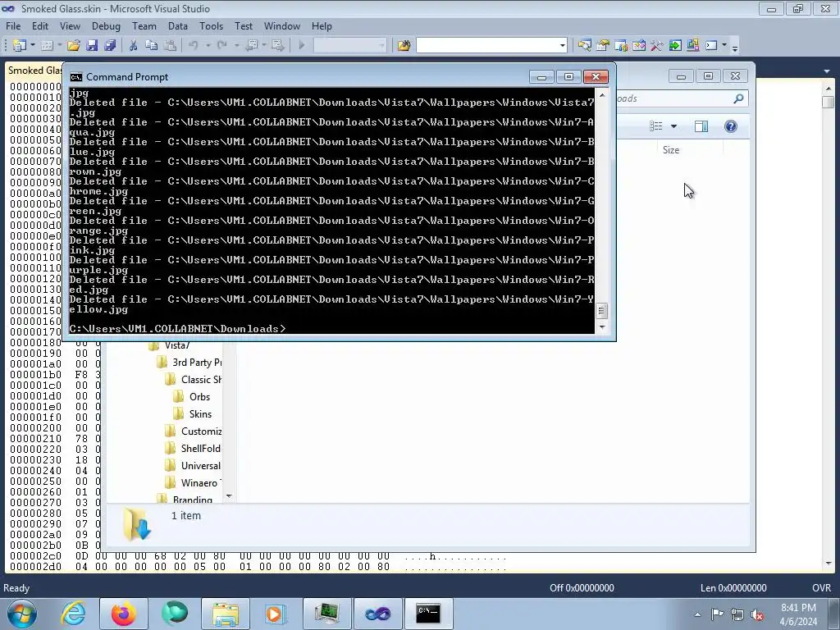
Task: Click the Copy icon in toolbar
Action: [x=152, y=46]
